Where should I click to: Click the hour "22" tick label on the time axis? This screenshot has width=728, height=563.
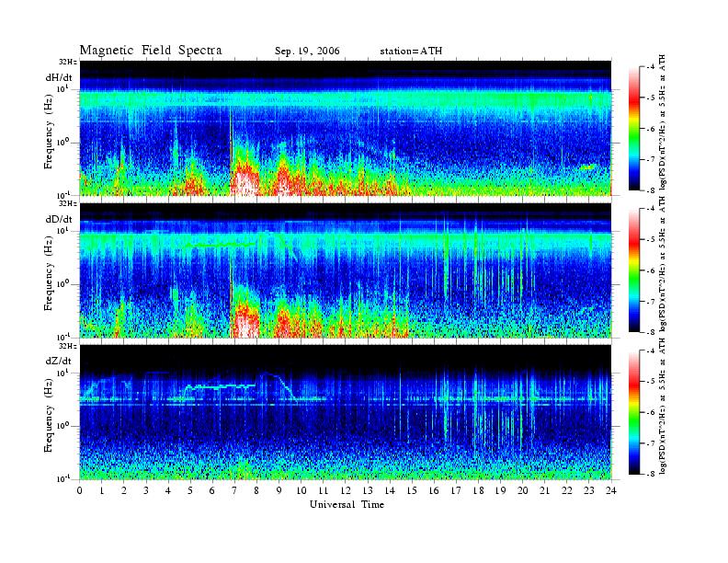pyautogui.click(x=567, y=490)
